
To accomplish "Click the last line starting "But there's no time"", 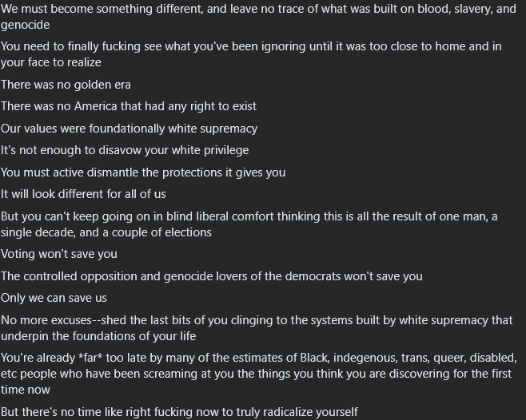I will (x=179, y=412).
